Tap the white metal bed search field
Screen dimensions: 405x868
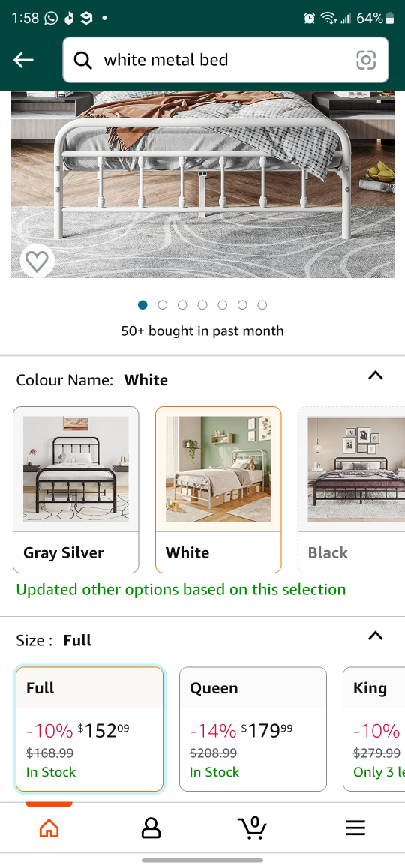coord(226,60)
